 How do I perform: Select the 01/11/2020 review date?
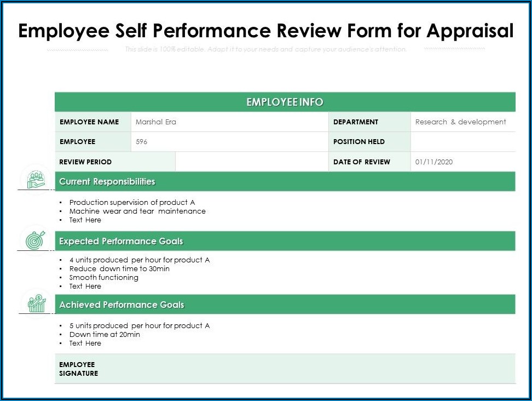click(x=432, y=162)
